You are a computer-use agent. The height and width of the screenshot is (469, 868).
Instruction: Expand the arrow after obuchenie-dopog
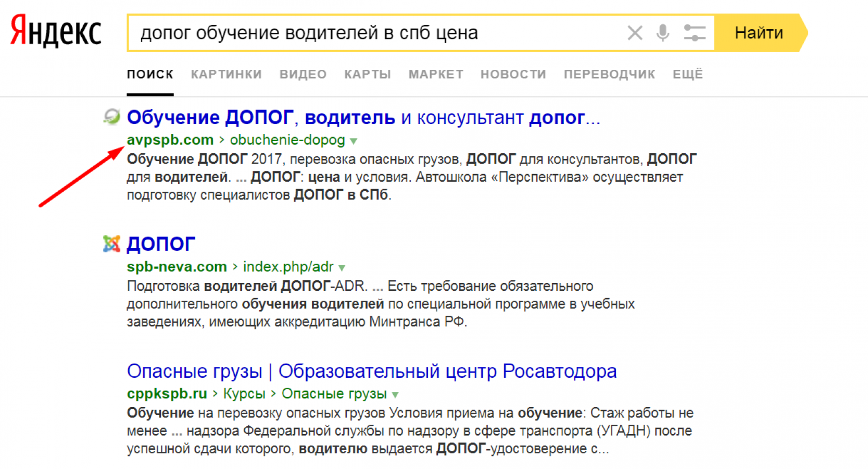point(354,141)
